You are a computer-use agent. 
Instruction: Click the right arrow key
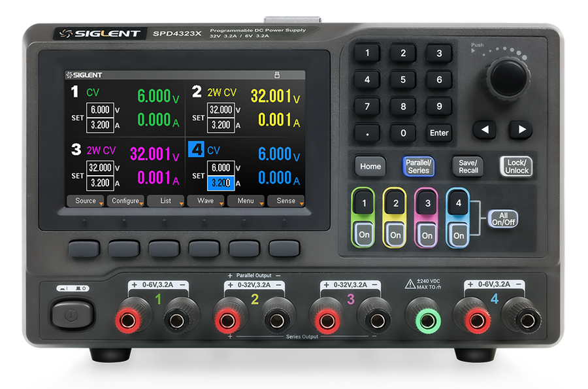point(521,130)
